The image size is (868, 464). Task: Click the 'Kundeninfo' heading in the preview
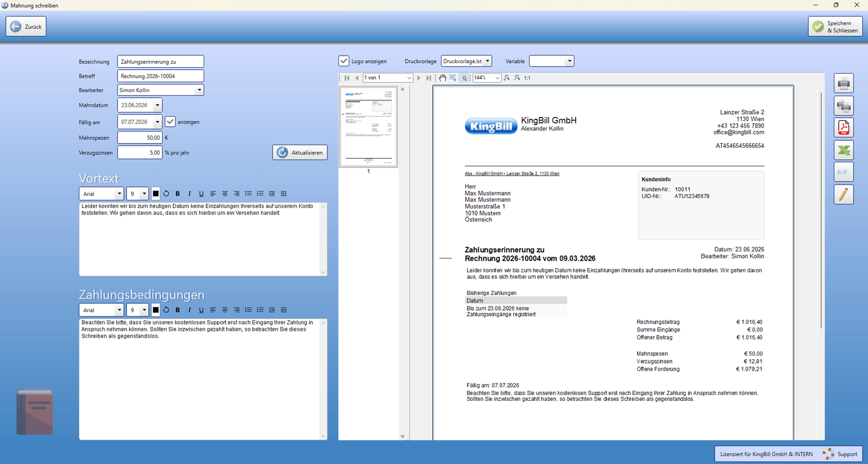click(656, 180)
